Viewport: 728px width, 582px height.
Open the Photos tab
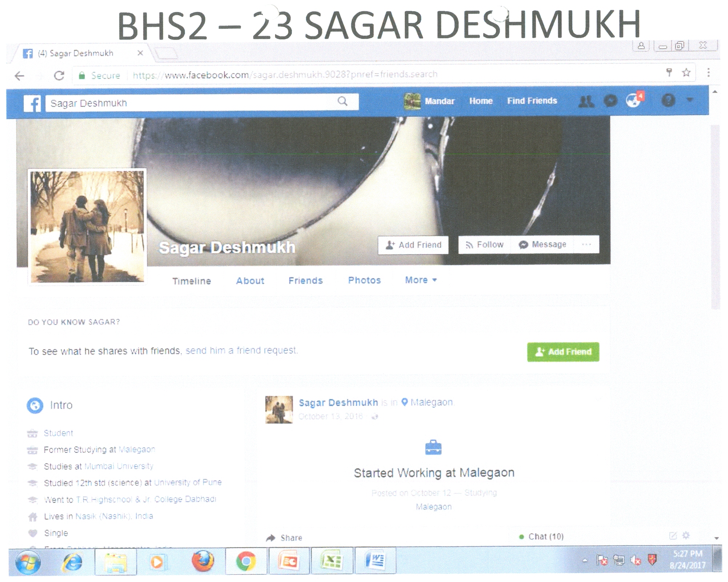tap(364, 280)
